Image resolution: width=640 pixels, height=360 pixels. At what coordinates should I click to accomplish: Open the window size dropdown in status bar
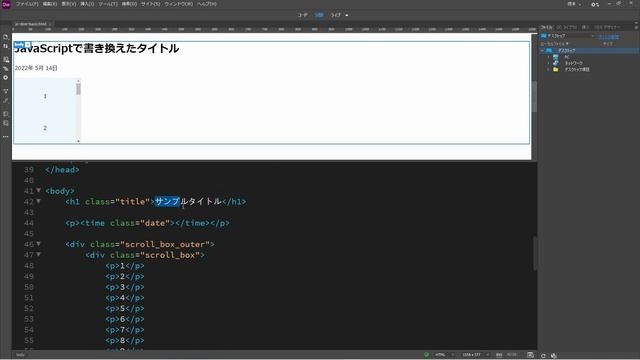[x=475, y=355]
